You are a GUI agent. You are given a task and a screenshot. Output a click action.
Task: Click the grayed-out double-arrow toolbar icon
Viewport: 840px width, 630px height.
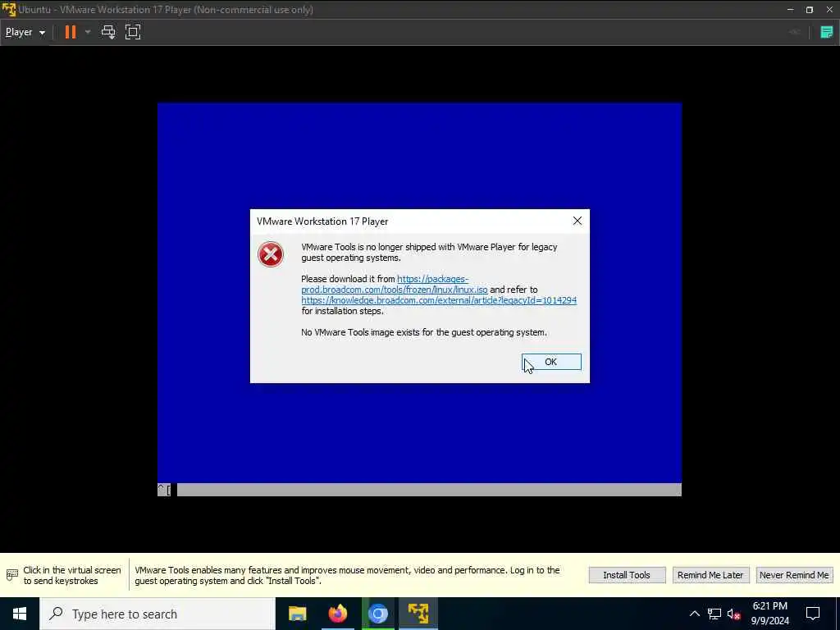[794, 32]
